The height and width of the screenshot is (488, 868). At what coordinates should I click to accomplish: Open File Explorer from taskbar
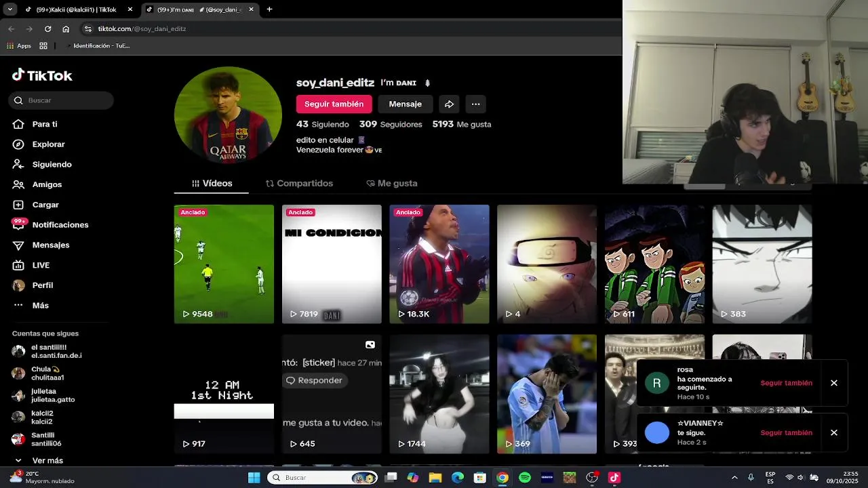tap(435, 478)
